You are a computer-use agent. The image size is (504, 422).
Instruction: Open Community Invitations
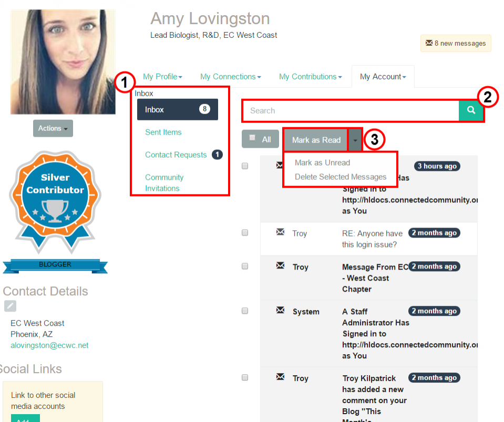[164, 183]
